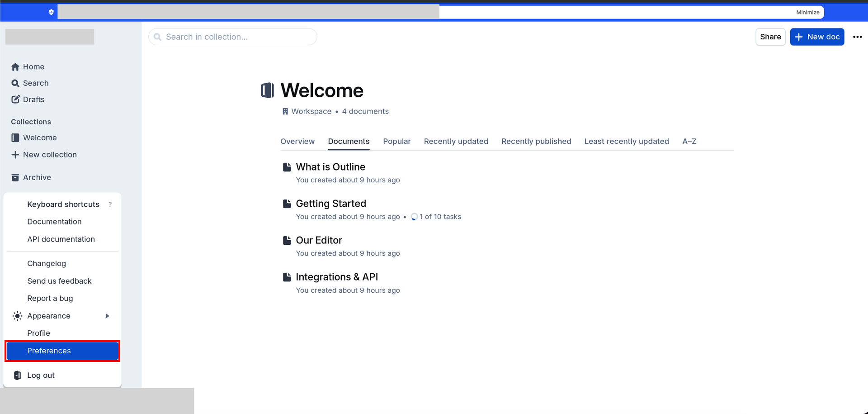Select the Popular tab
This screenshot has height=414, width=868.
pyautogui.click(x=397, y=142)
